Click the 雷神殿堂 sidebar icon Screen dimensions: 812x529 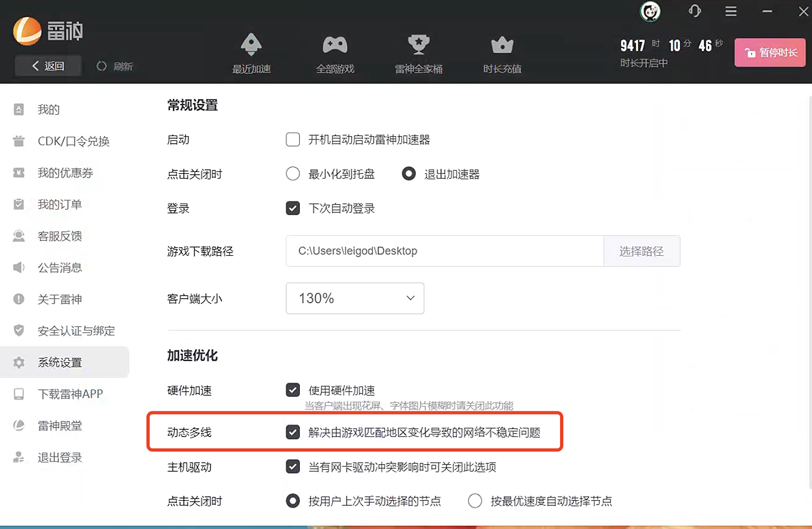coord(19,426)
